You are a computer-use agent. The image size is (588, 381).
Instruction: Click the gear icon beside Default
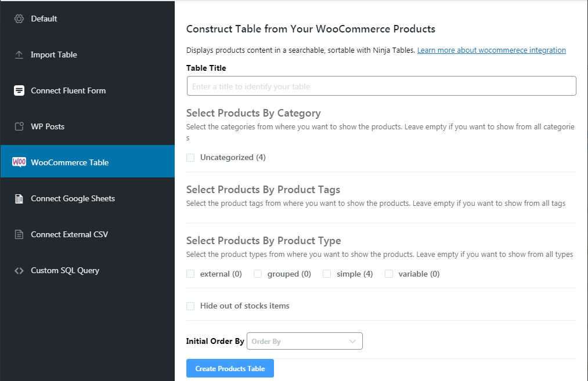coord(17,19)
